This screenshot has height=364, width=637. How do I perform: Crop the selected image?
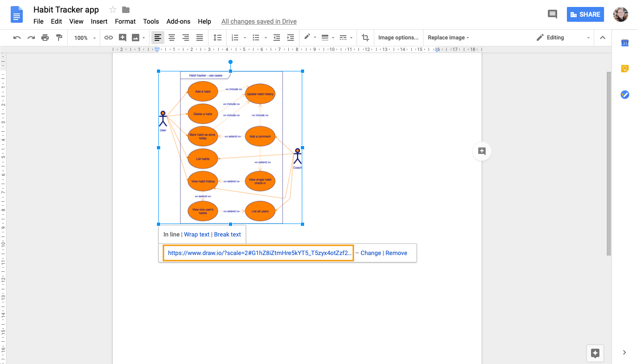point(365,38)
